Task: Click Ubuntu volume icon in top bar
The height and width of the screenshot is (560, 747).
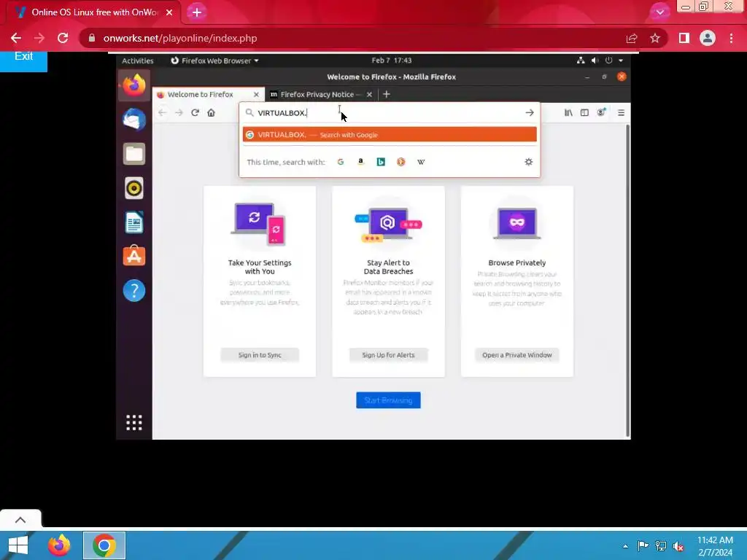Action: (x=595, y=61)
